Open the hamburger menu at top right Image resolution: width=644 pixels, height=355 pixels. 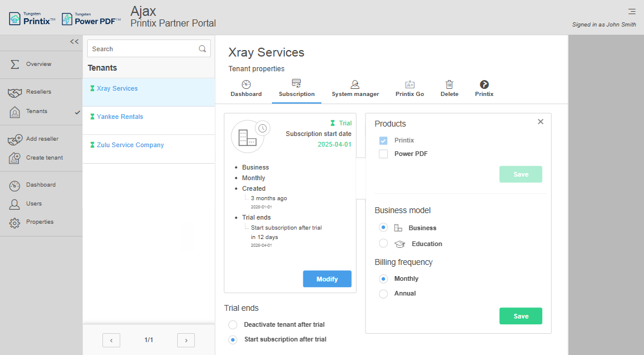pyautogui.click(x=632, y=11)
